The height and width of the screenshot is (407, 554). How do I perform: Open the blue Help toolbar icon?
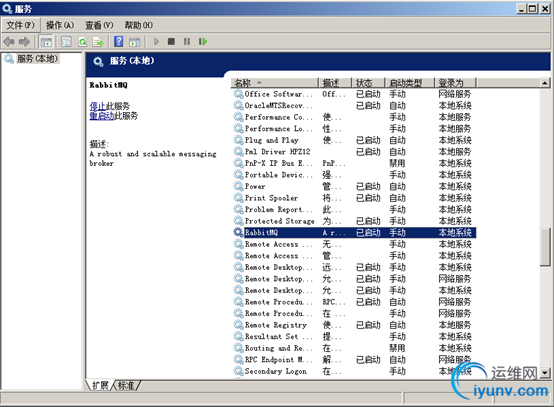[x=119, y=41]
